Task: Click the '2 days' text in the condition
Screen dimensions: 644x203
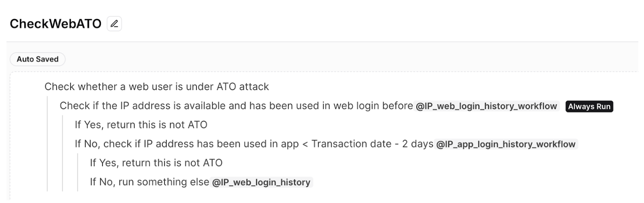Action: (x=418, y=144)
